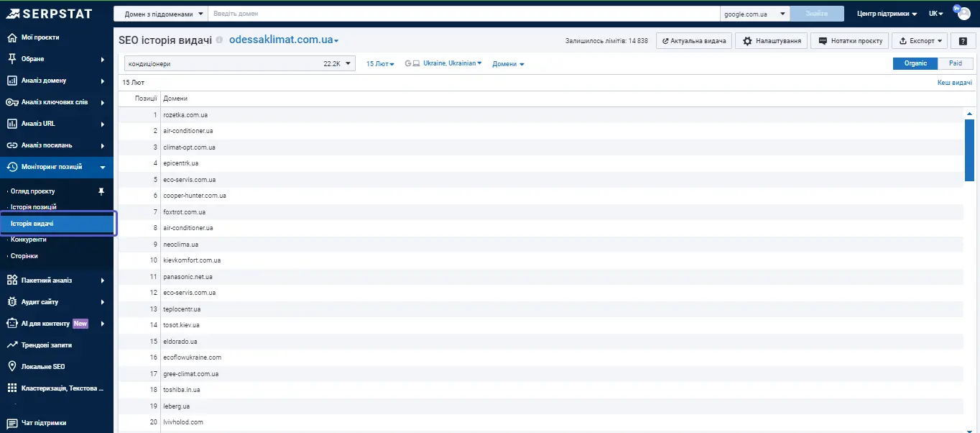
Task: Open Налаштування settings
Action: [772, 41]
